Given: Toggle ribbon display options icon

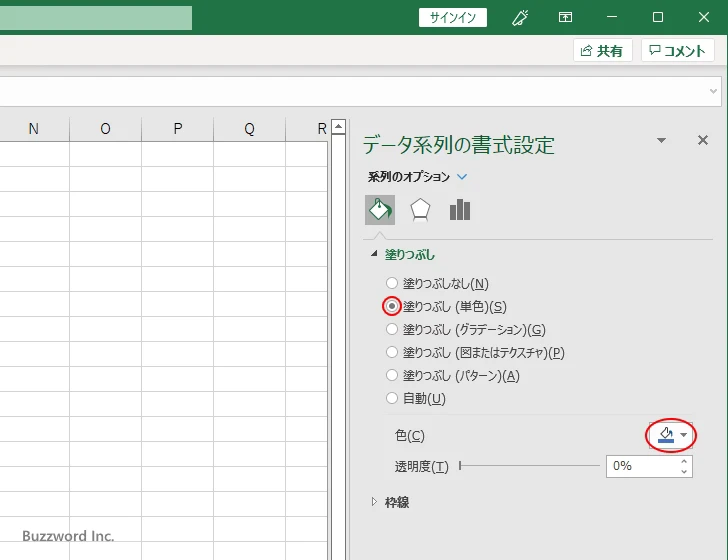Looking at the screenshot, I should pyautogui.click(x=565, y=18).
